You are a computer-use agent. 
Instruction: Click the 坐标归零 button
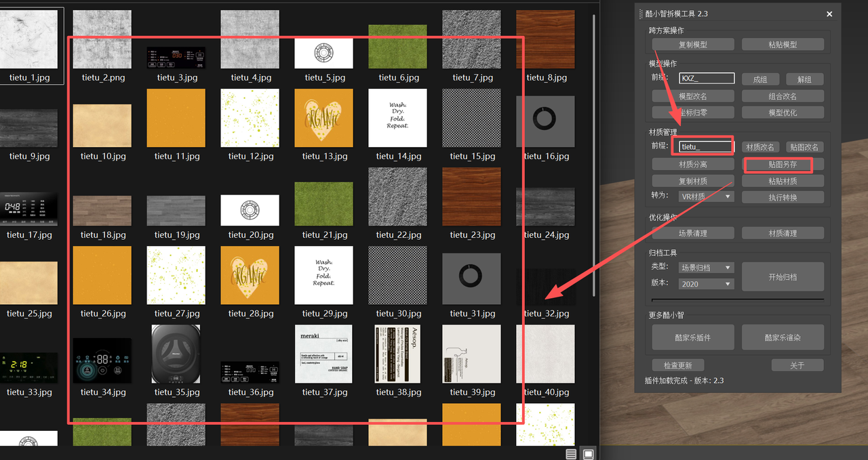click(x=693, y=112)
